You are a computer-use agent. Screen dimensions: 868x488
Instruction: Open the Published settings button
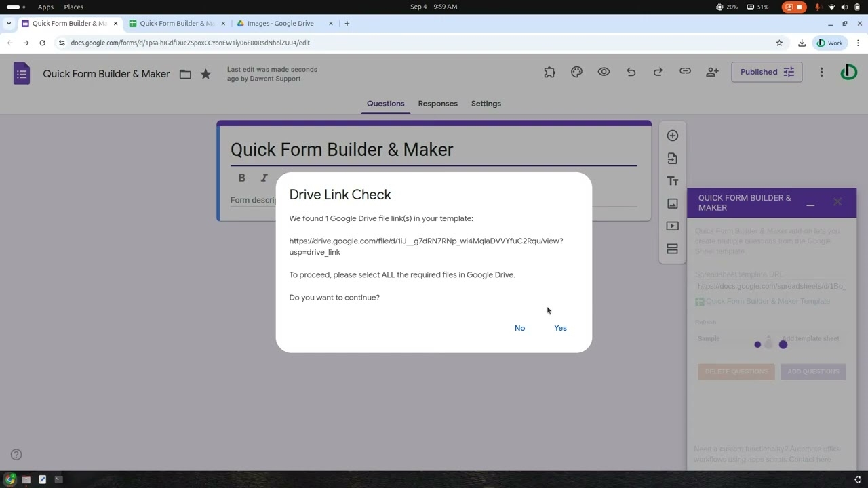click(767, 72)
